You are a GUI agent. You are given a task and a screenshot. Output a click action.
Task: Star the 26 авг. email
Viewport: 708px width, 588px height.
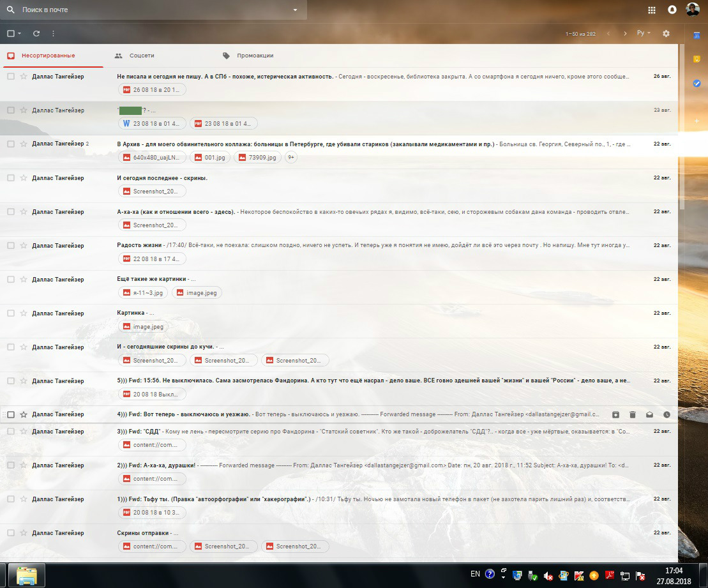point(24,77)
